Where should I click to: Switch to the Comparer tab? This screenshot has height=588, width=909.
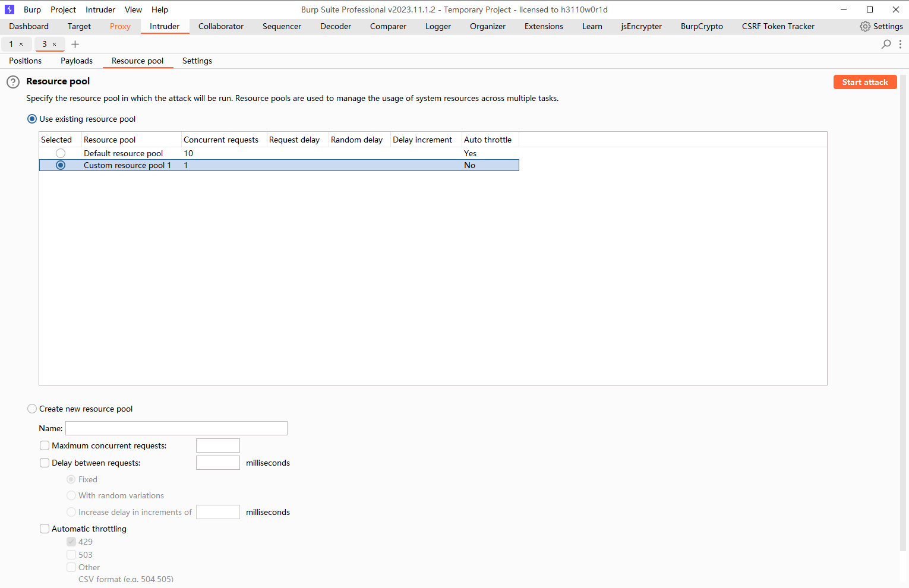pyautogui.click(x=388, y=26)
